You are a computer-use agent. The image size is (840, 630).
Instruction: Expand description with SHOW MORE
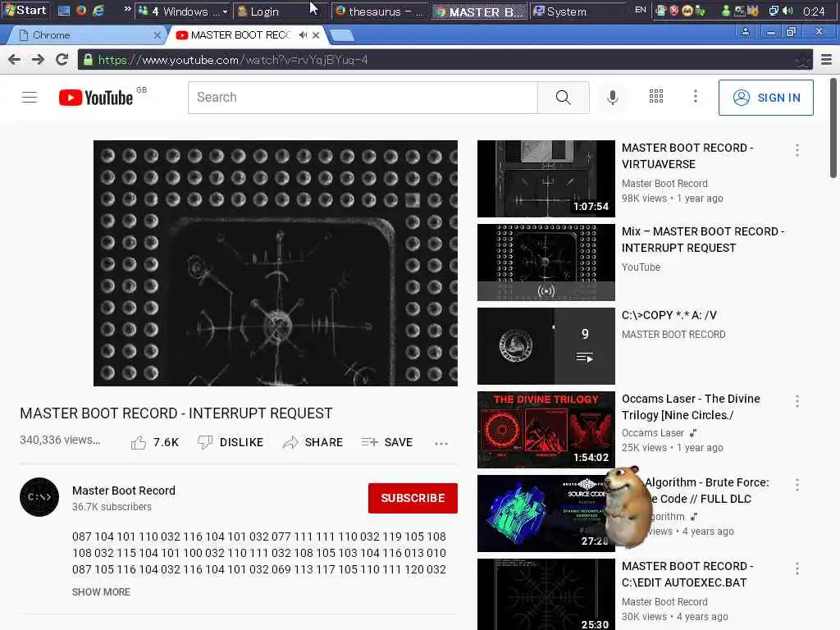tap(101, 592)
